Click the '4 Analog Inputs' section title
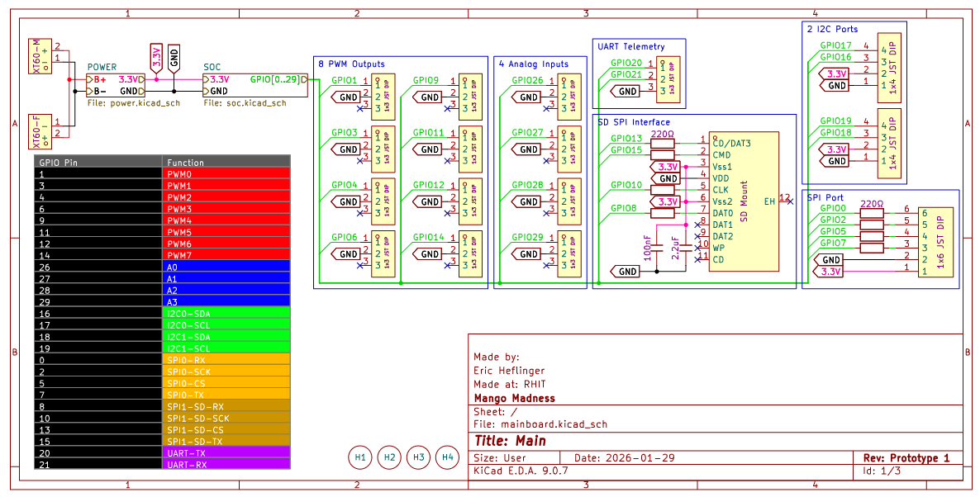This screenshot has width=980, height=497. pos(534,64)
